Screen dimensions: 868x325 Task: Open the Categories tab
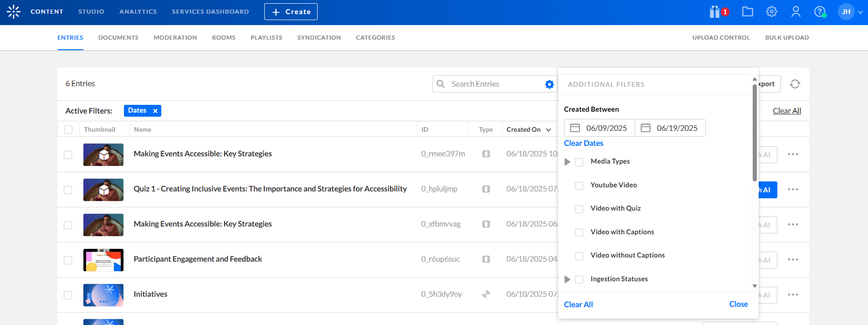point(375,37)
